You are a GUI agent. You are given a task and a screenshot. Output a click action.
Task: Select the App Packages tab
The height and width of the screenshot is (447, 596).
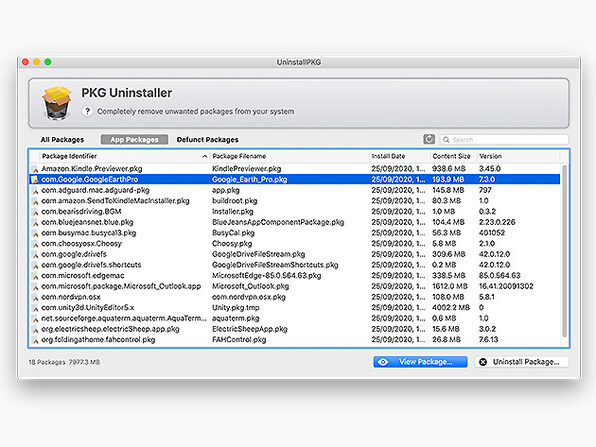coord(134,139)
